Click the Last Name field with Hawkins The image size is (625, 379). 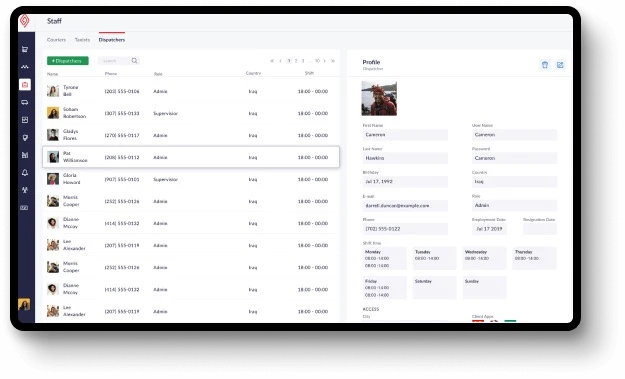[405, 158]
